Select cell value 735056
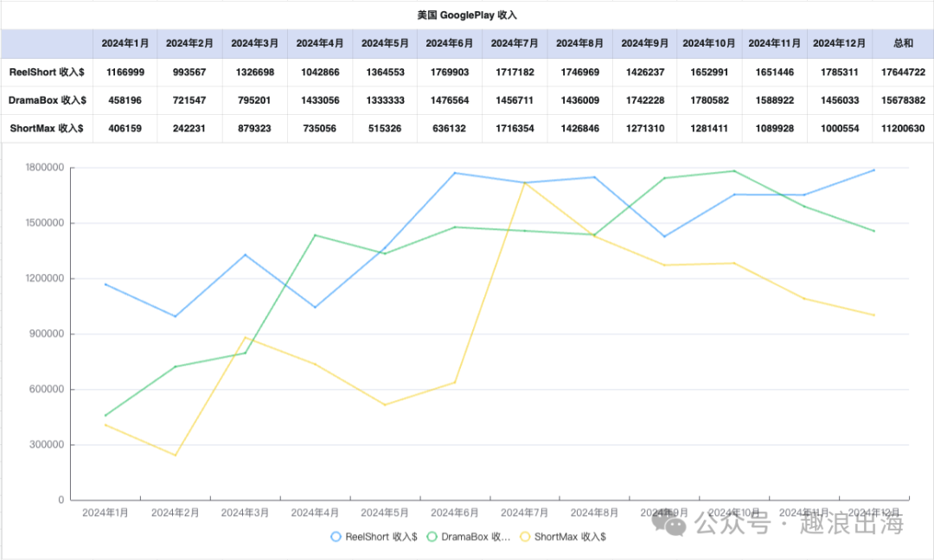 (320, 128)
